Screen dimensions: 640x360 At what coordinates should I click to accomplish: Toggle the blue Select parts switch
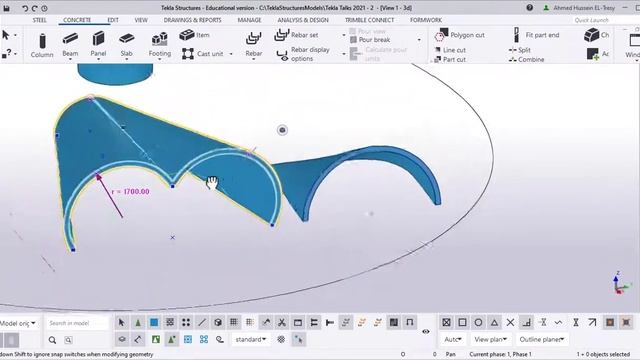tap(154, 323)
